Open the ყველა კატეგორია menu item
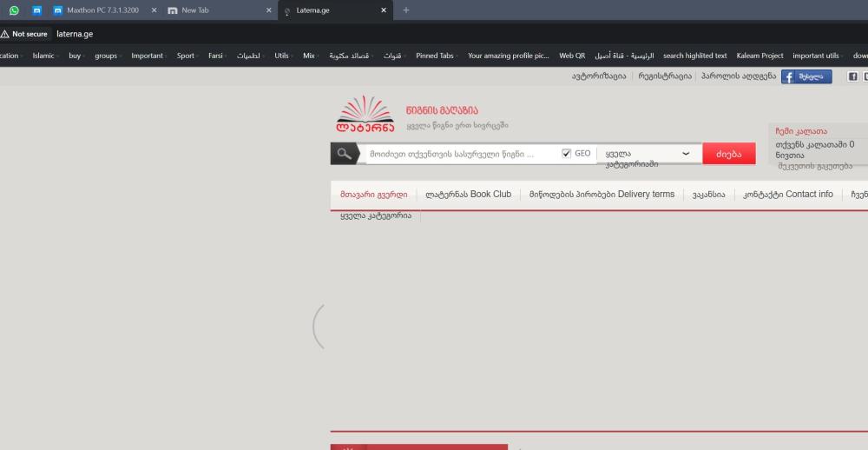Image resolution: width=868 pixels, height=450 pixels. [x=376, y=216]
